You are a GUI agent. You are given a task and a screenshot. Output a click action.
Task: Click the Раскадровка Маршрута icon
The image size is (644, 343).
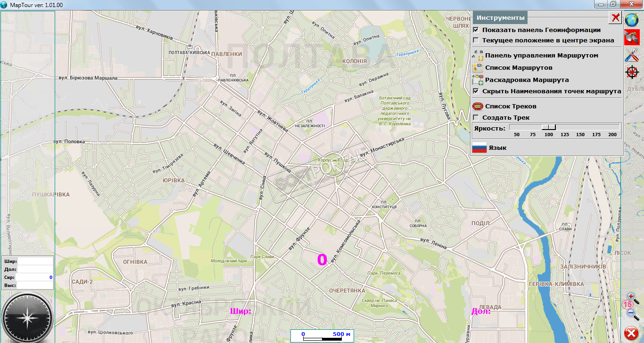pyautogui.click(x=478, y=80)
